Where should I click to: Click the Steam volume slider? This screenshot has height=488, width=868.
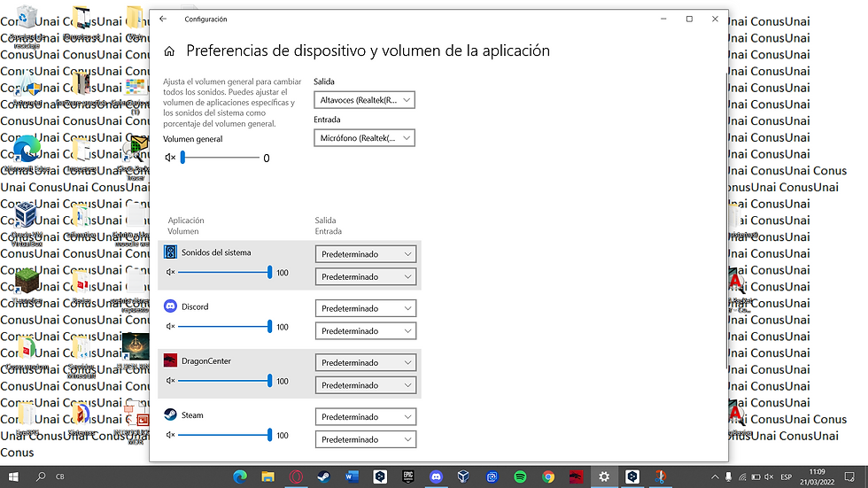click(225, 434)
